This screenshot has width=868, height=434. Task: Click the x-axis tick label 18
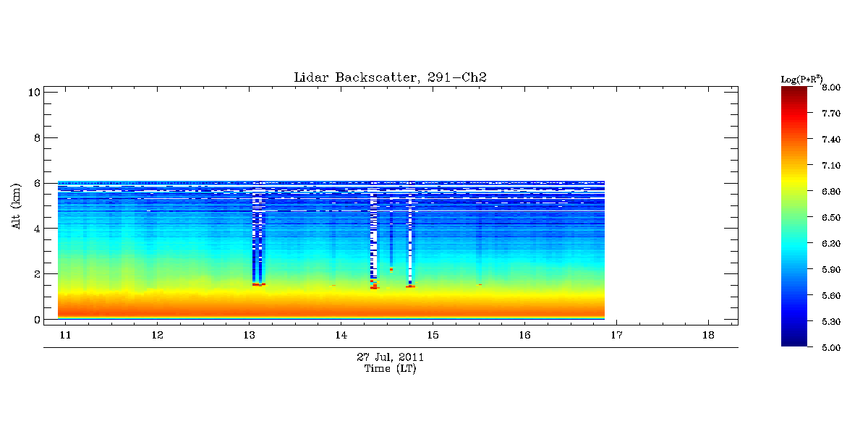(x=708, y=336)
